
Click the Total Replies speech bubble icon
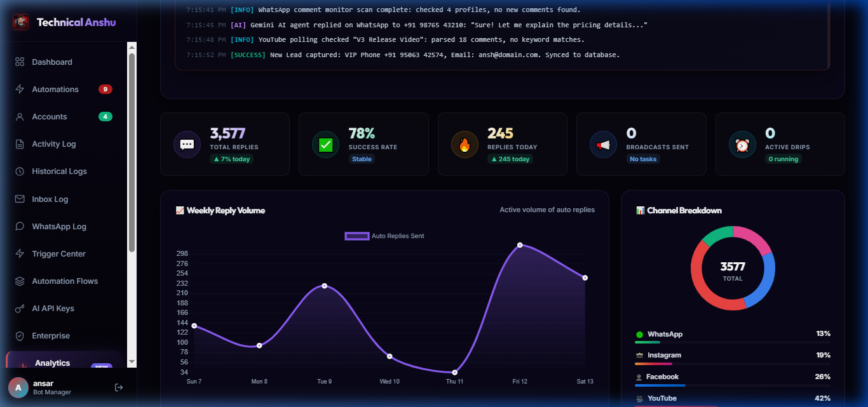[187, 144]
